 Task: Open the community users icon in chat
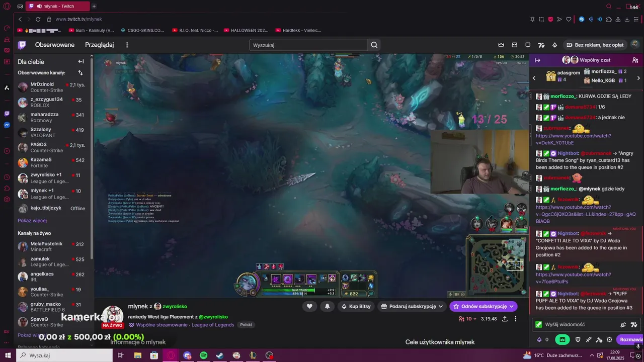click(x=635, y=60)
